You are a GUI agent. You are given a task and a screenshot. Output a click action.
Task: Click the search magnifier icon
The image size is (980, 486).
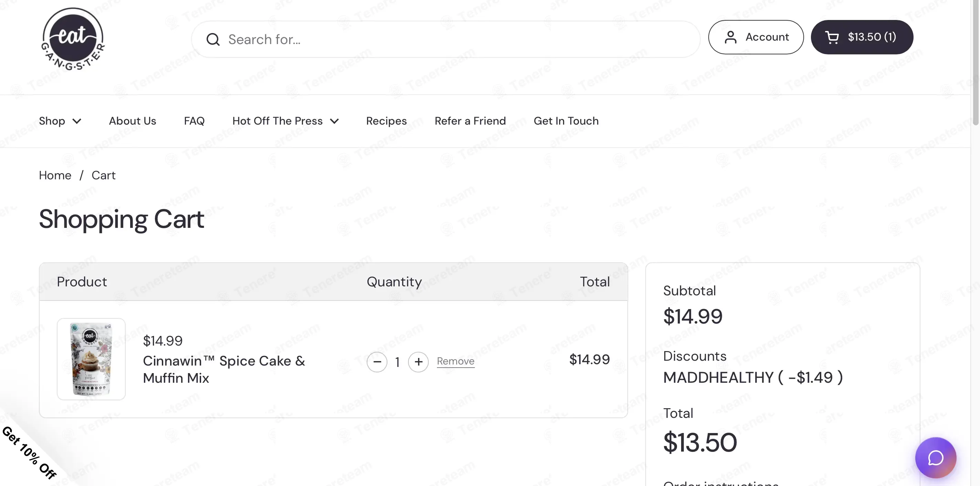tap(213, 40)
